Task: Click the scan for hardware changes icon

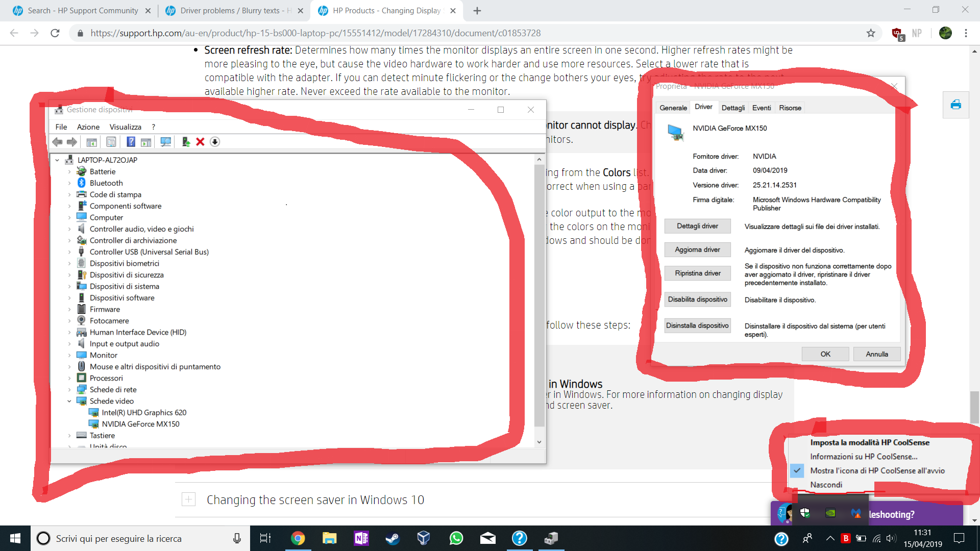Action: click(166, 142)
